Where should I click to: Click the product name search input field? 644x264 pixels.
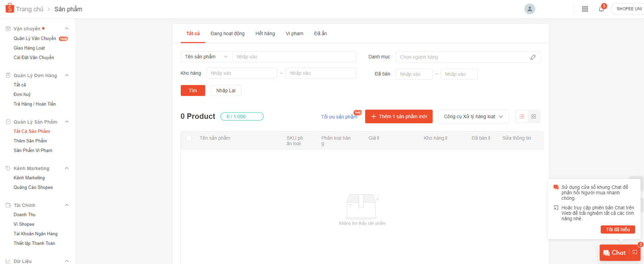pyautogui.click(x=294, y=57)
